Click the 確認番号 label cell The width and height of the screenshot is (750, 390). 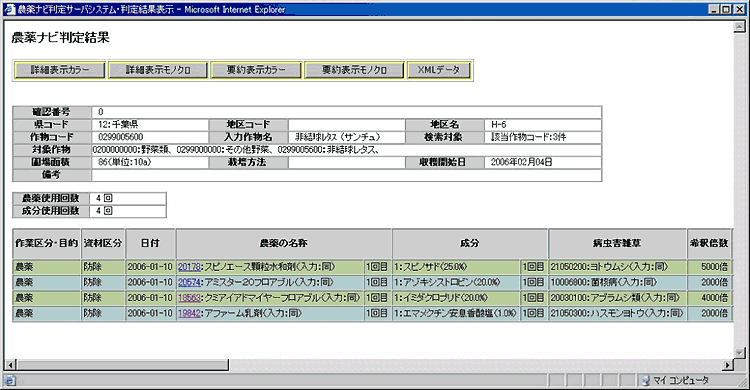pyautogui.click(x=52, y=112)
